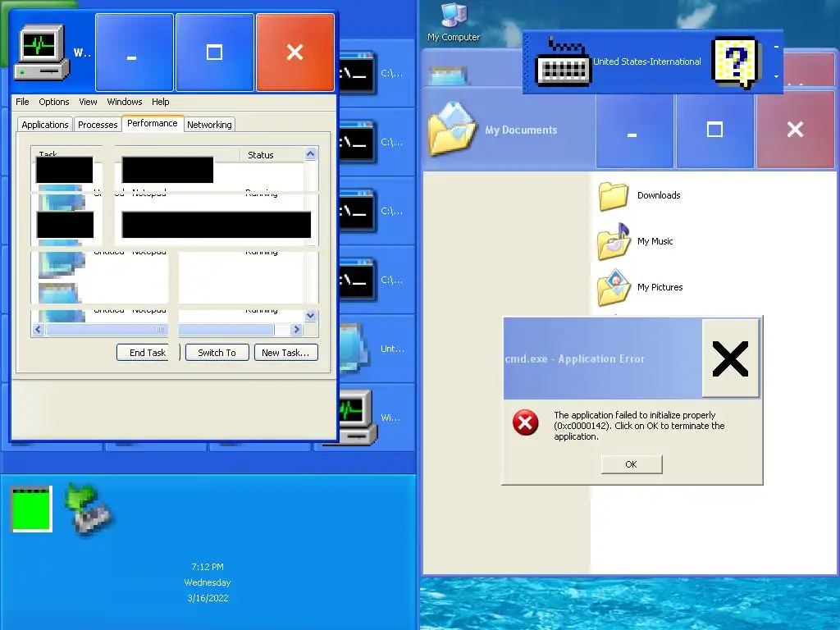This screenshot has width=840, height=630.
Task: Select the Wi... Task Manager entry in switcher
Action: (x=377, y=418)
